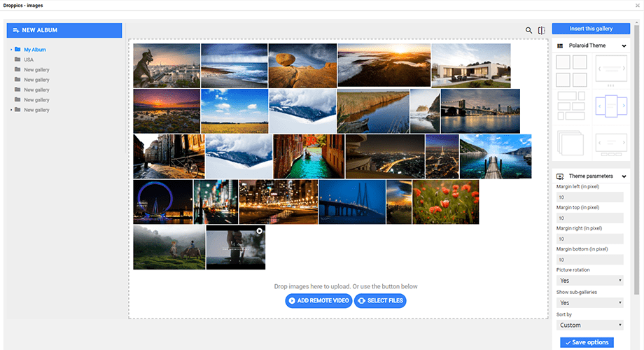644x350 pixels.
Task: Collapse the Polaroid Theme section
Action: pos(624,46)
